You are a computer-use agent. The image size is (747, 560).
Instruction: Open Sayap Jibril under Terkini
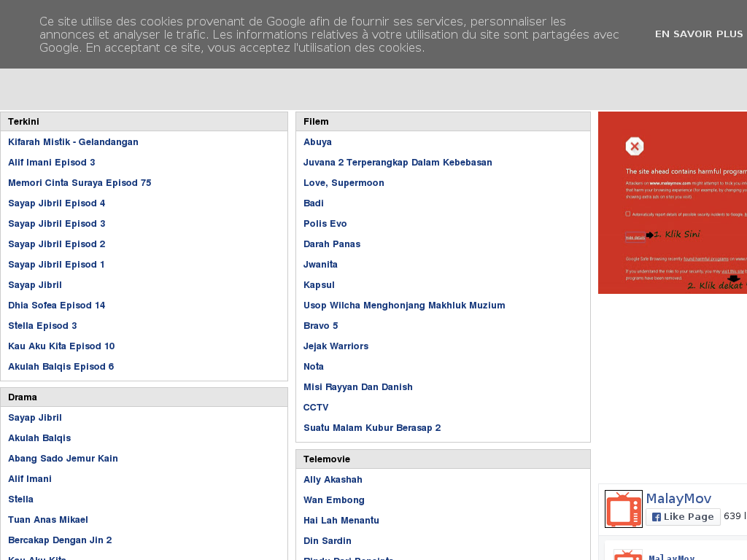35,285
